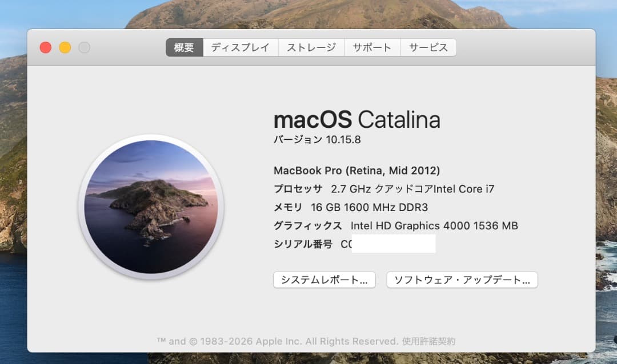Click the グラフィックス label

308,225
